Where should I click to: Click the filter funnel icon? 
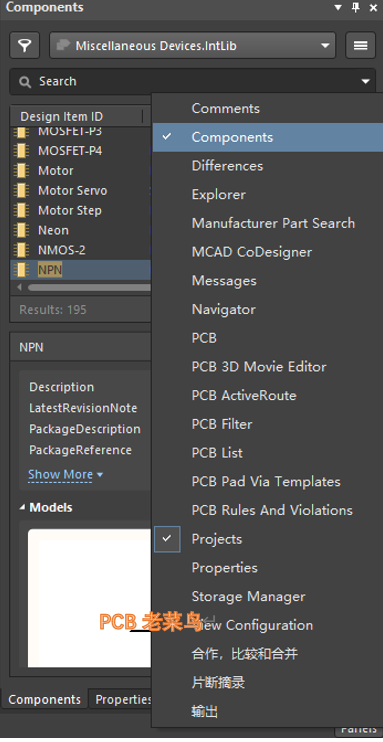24,45
